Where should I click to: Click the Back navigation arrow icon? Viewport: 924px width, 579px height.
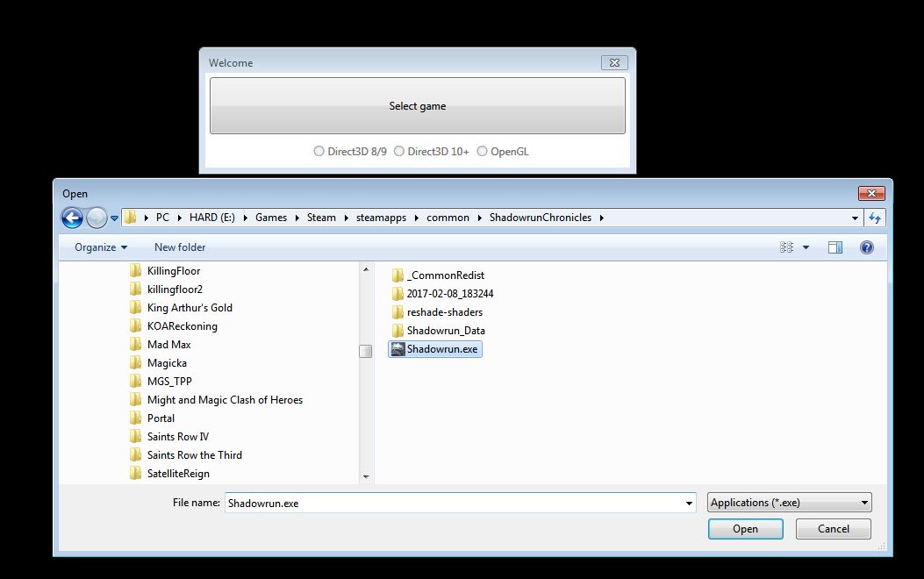click(x=72, y=218)
